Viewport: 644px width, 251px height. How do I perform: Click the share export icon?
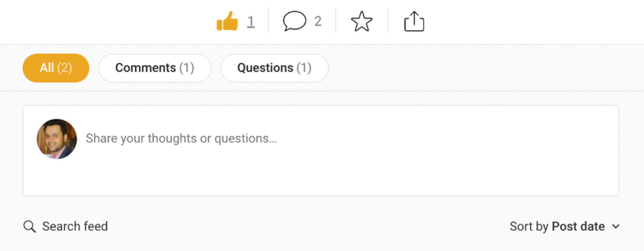414,21
